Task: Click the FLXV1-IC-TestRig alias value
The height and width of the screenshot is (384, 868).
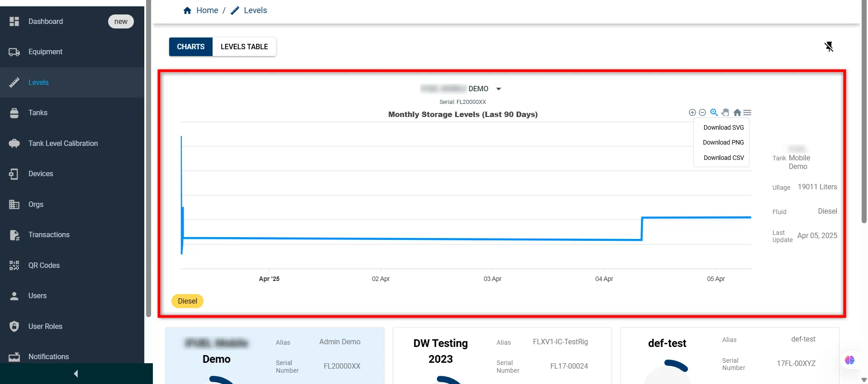Action: pos(560,342)
